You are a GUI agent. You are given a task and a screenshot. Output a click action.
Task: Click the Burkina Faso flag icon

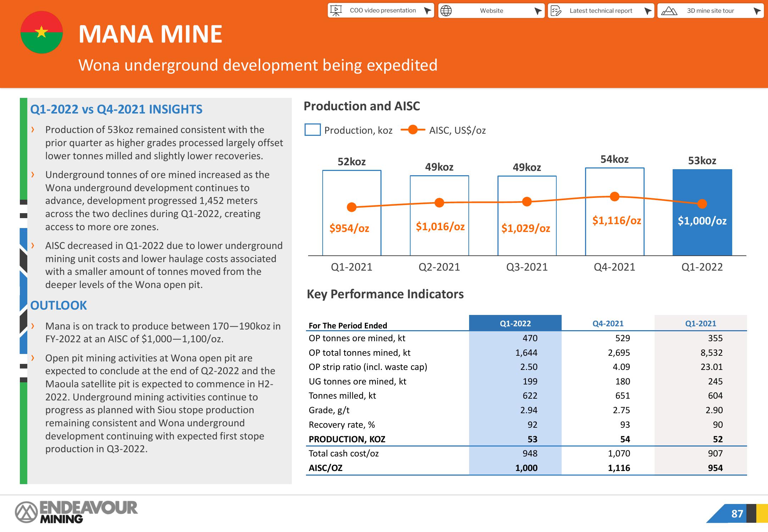point(42,32)
